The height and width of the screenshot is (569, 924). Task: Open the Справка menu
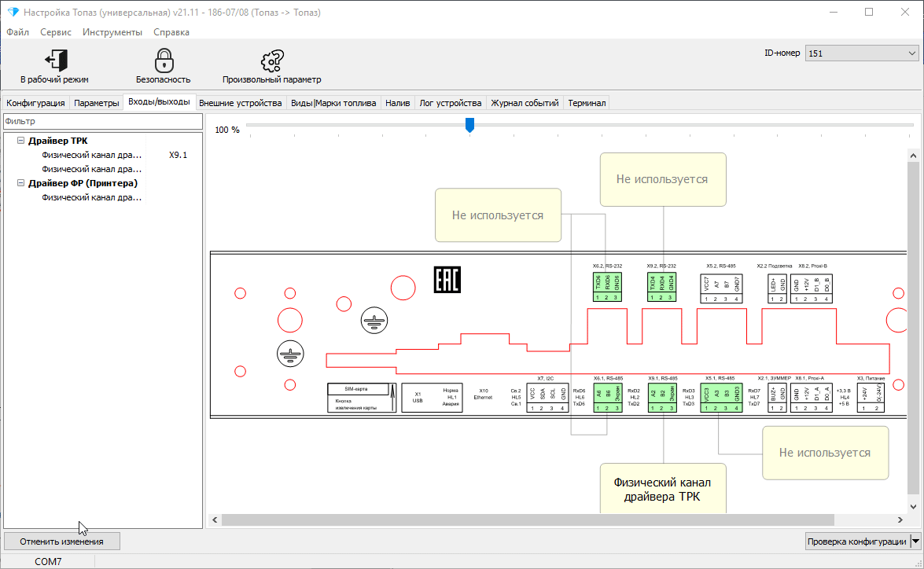[x=171, y=31]
